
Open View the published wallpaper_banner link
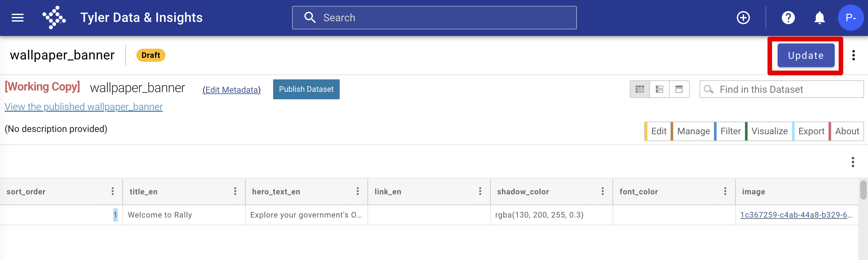(x=84, y=106)
